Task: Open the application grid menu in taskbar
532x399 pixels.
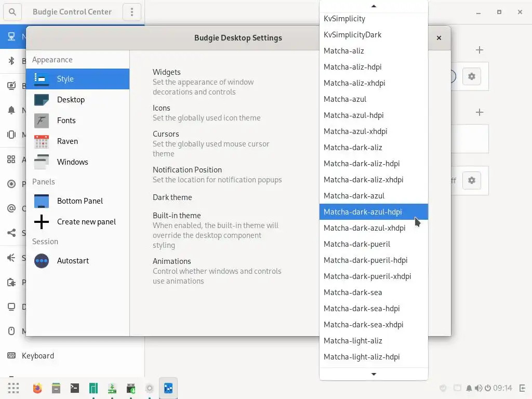Action: 13,388
